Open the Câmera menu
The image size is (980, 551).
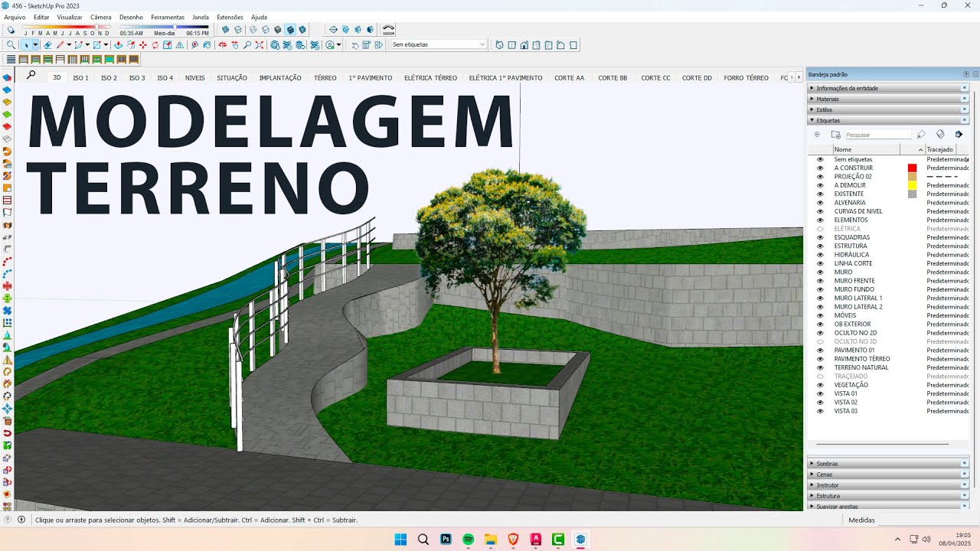point(100,17)
